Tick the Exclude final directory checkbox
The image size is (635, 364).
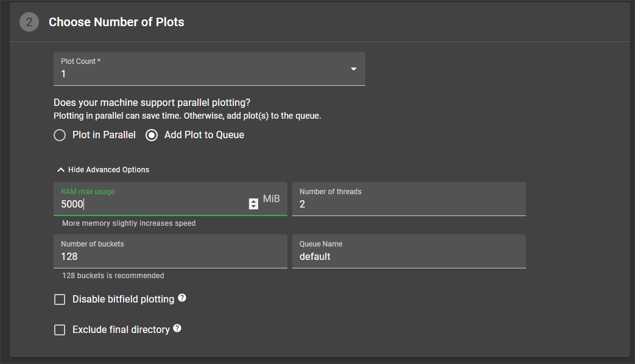pyautogui.click(x=60, y=330)
